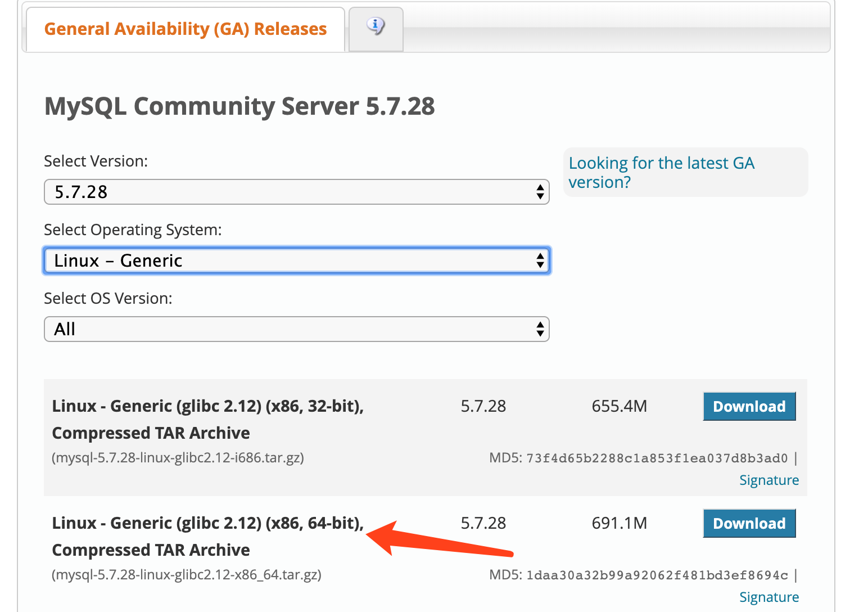Select the 5.7.28 version in the 64-bit row

point(483,523)
